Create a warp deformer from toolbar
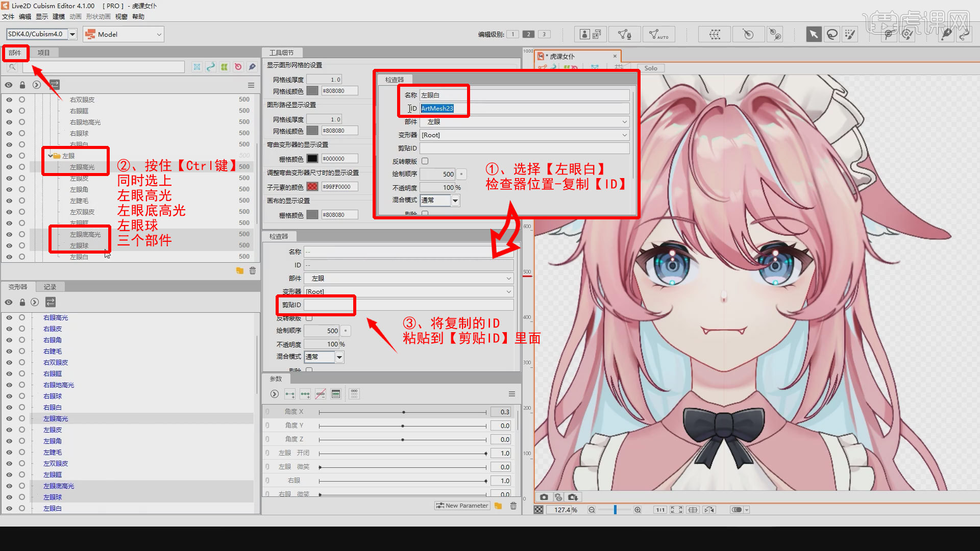This screenshot has height=551, width=980. pyautogui.click(x=715, y=34)
